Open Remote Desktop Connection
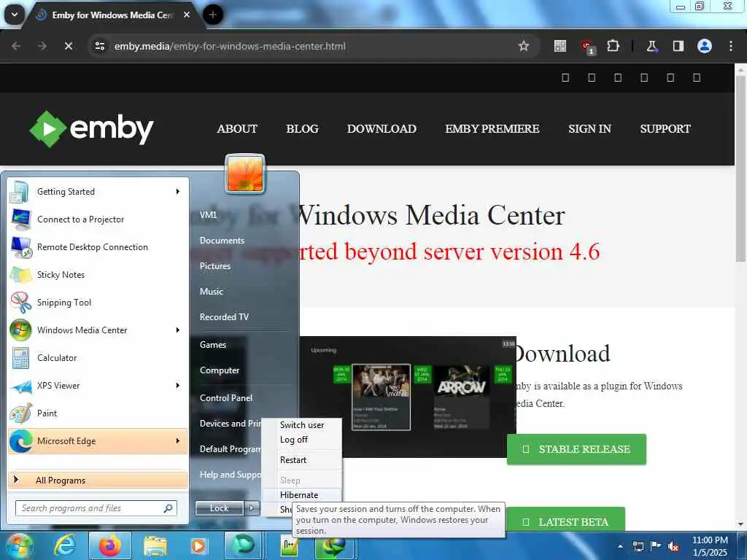The width and height of the screenshot is (747, 560). pos(98,246)
